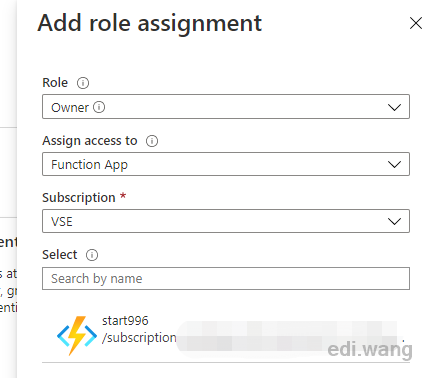Click the /subscription path under start996
The height and width of the screenshot is (378, 431).
pos(139,338)
